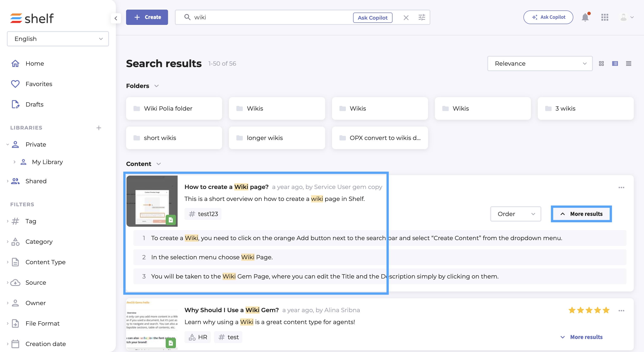Image resolution: width=644 pixels, height=352 pixels.
Task: Click the five-star rating on Wiki Gem
Action: coord(589,310)
